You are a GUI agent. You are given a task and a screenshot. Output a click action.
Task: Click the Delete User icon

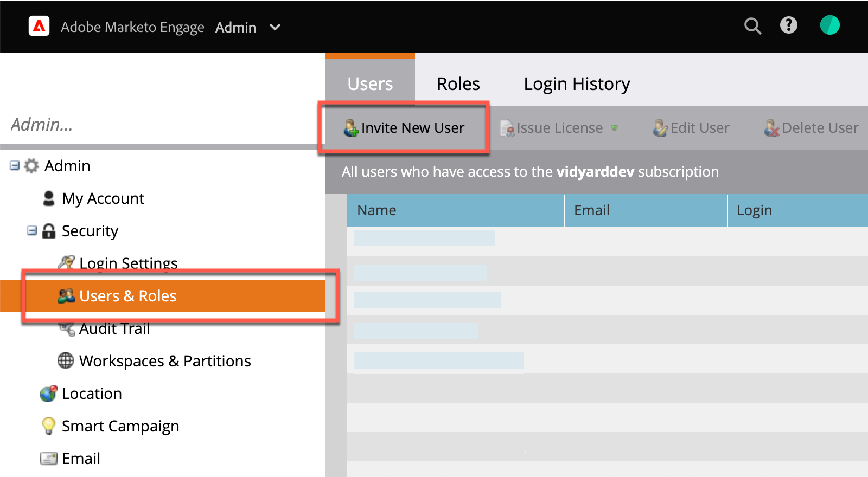click(x=771, y=128)
